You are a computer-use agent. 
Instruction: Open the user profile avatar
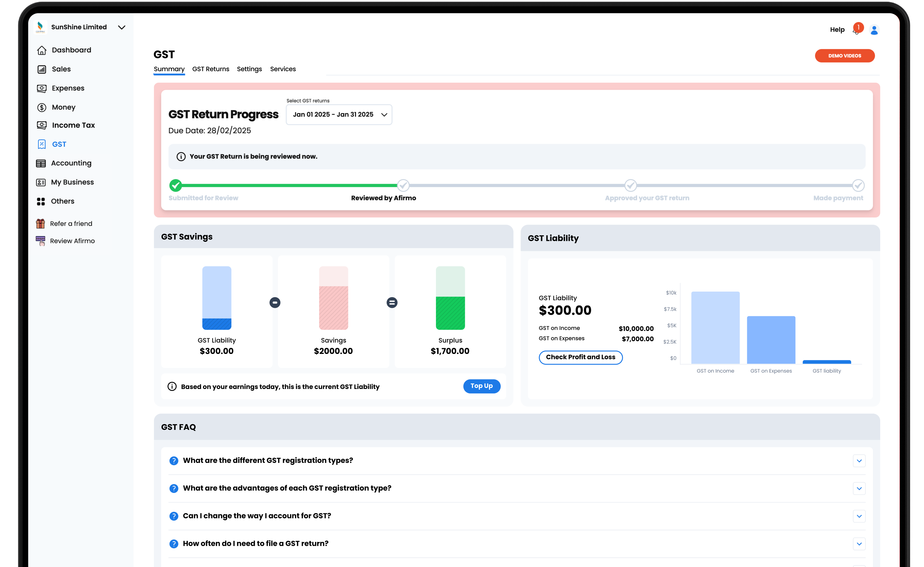point(874,30)
